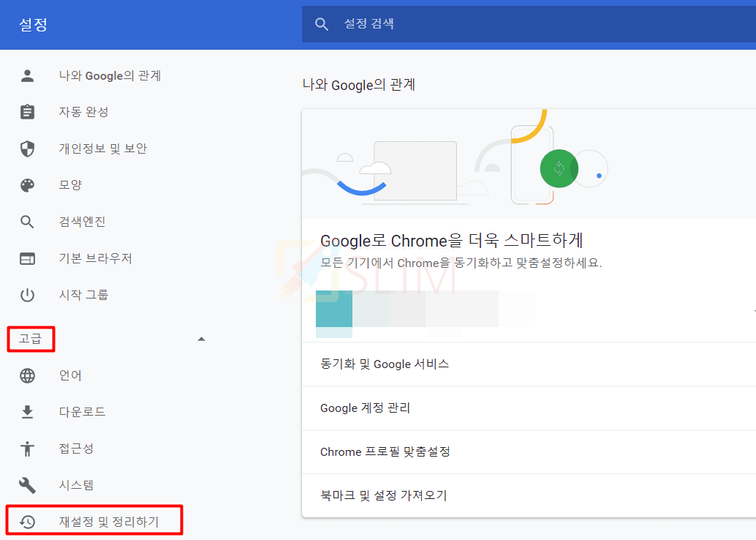
Task: Open 동기화 및 Google 서비스 row
Action: (x=529, y=364)
